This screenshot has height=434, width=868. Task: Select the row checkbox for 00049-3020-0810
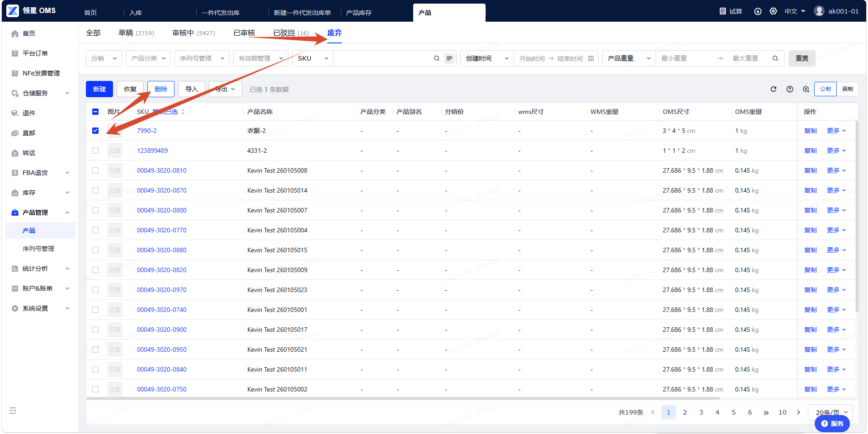95,170
